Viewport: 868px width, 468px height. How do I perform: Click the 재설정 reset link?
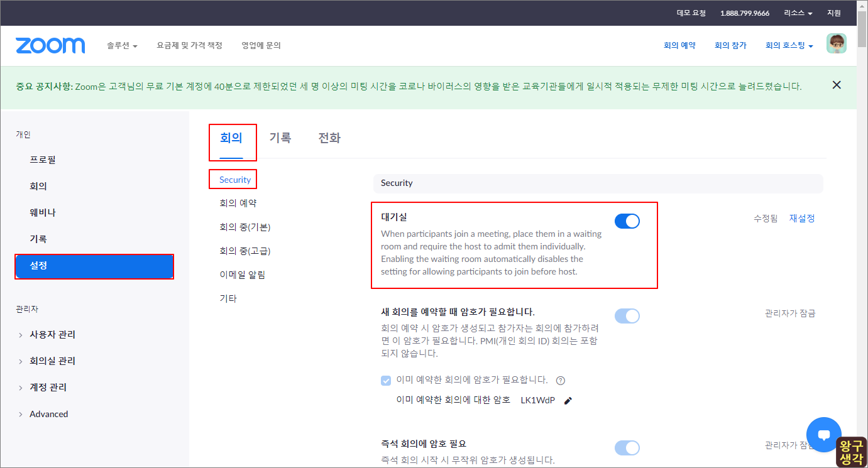pyautogui.click(x=802, y=219)
